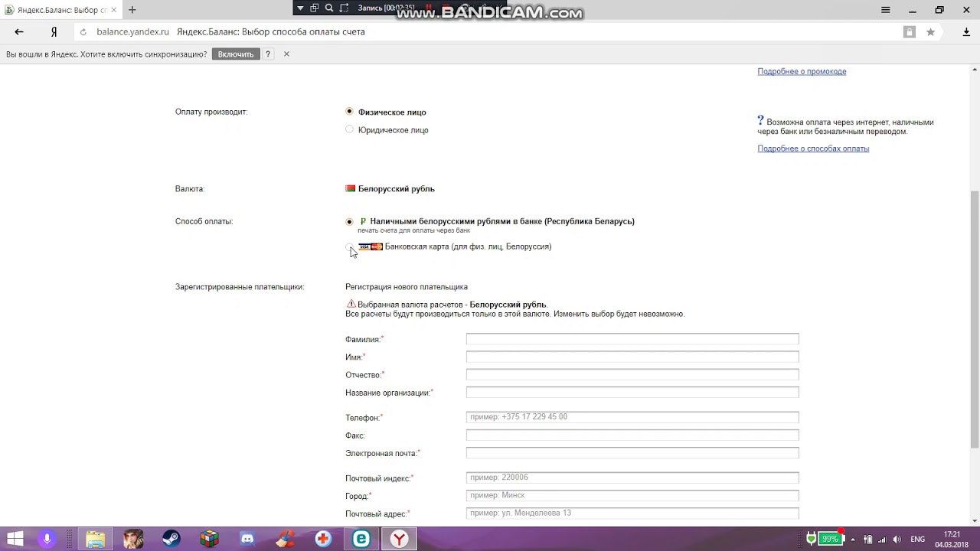Click the Электронная почта input field
The height and width of the screenshot is (551, 980).
pos(632,453)
